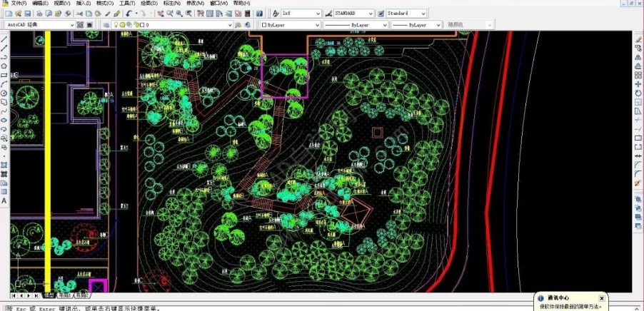Open the 标注(N) menu
Screen dimensions: 644x311
(x=172, y=4)
